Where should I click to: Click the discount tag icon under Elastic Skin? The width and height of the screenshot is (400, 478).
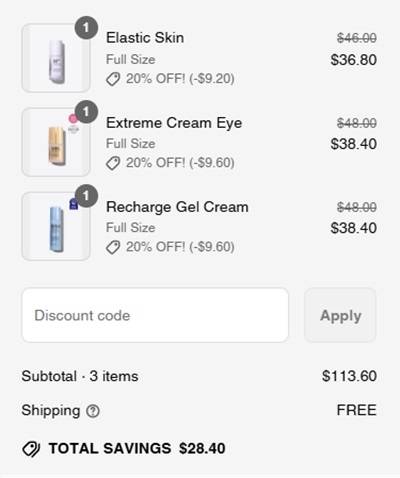113,79
